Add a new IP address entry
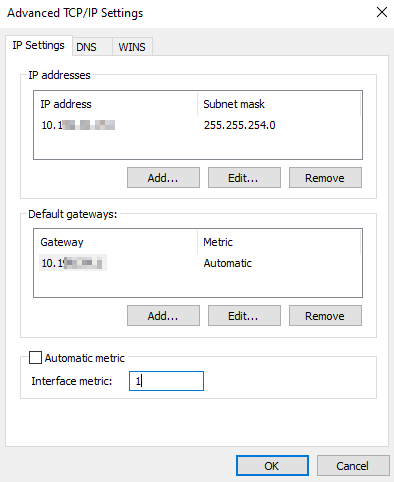Image resolution: width=394 pixels, height=482 pixels. point(163,178)
